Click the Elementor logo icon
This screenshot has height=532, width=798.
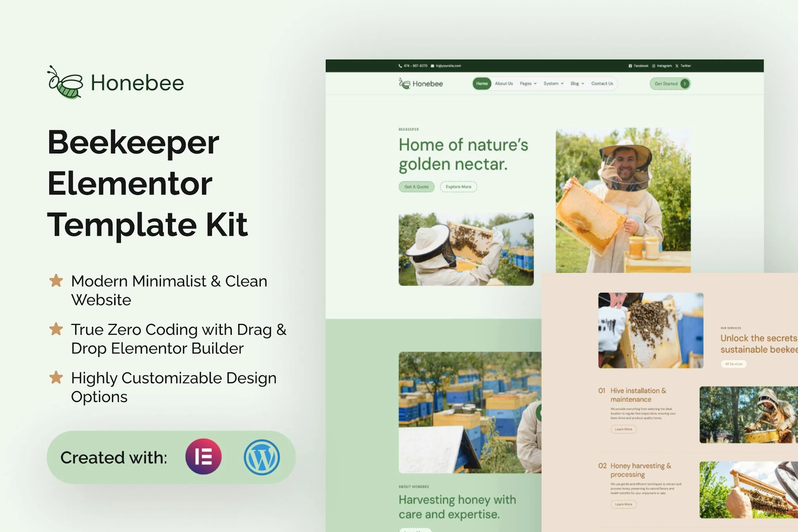203,456
